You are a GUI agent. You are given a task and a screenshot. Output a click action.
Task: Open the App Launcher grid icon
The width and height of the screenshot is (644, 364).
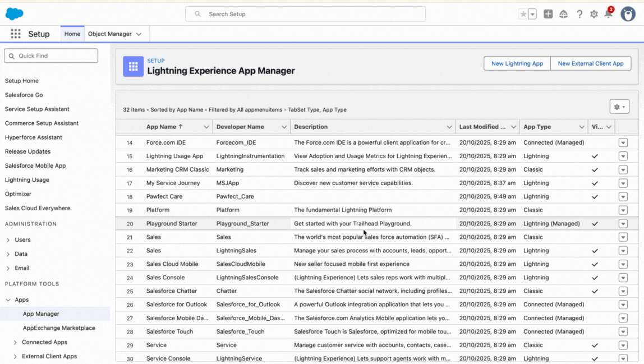16,34
